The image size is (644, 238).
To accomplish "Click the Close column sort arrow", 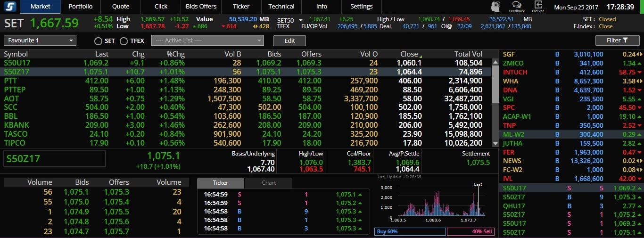I will (x=421, y=56).
